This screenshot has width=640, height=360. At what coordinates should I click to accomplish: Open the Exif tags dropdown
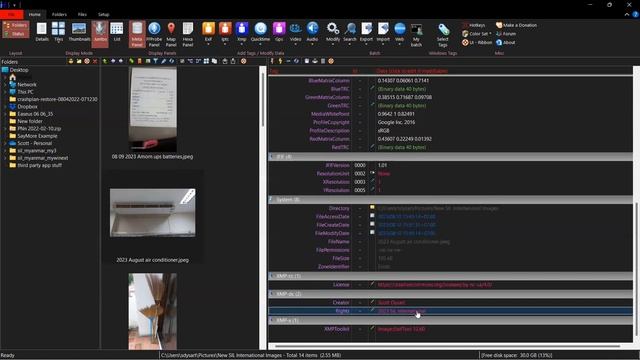208,33
